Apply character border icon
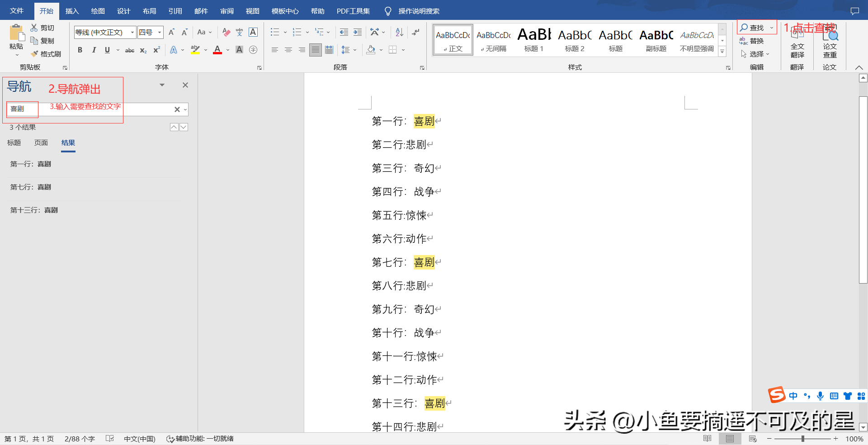The width and height of the screenshot is (868, 445). point(253,32)
